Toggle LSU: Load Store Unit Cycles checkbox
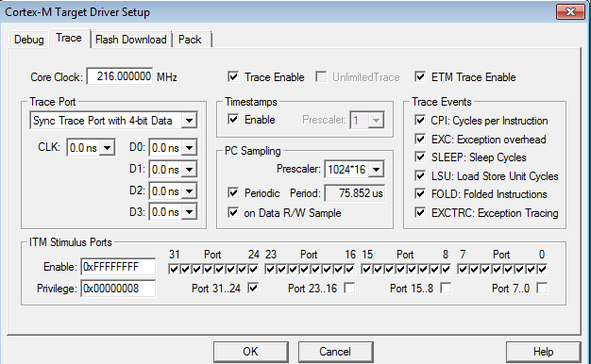Image resolution: width=591 pixels, height=364 pixels. tap(420, 175)
